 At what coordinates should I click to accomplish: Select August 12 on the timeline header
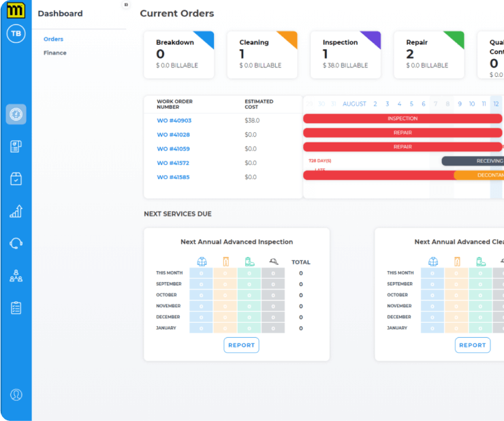[496, 104]
